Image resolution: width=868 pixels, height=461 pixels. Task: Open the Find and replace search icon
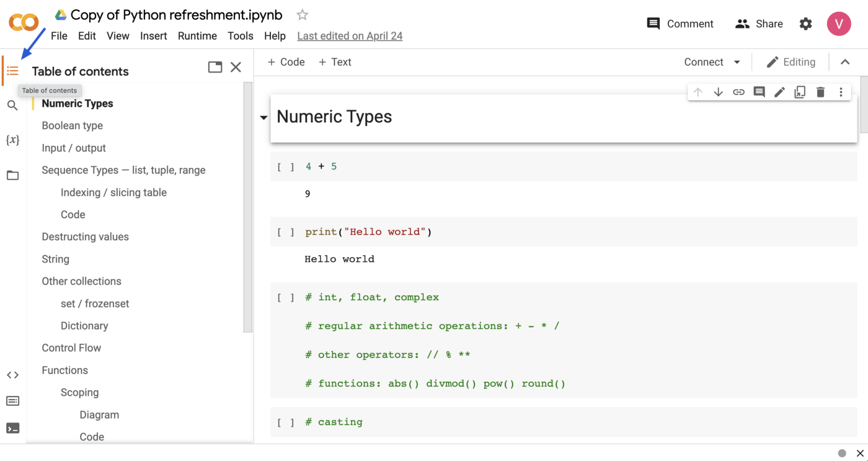coord(12,105)
